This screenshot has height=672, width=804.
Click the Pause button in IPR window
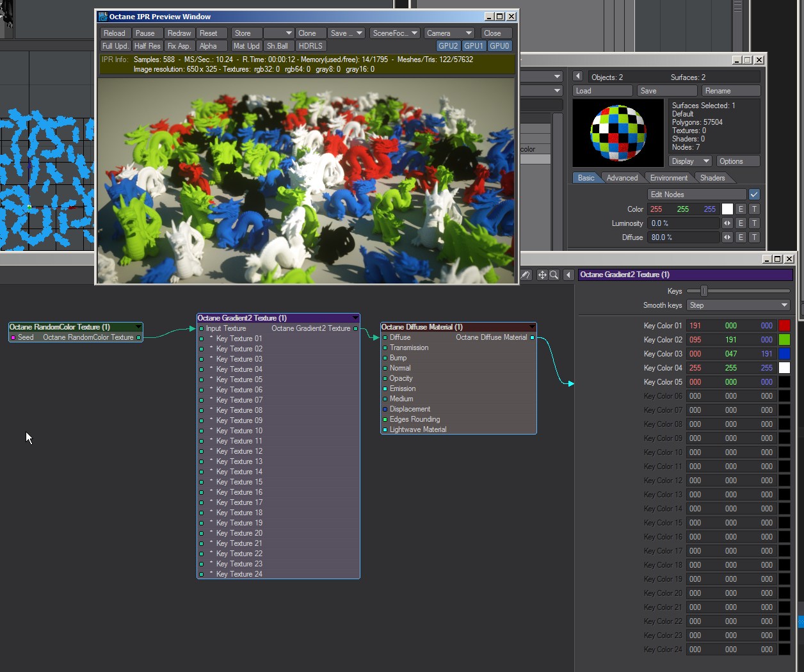pos(147,33)
